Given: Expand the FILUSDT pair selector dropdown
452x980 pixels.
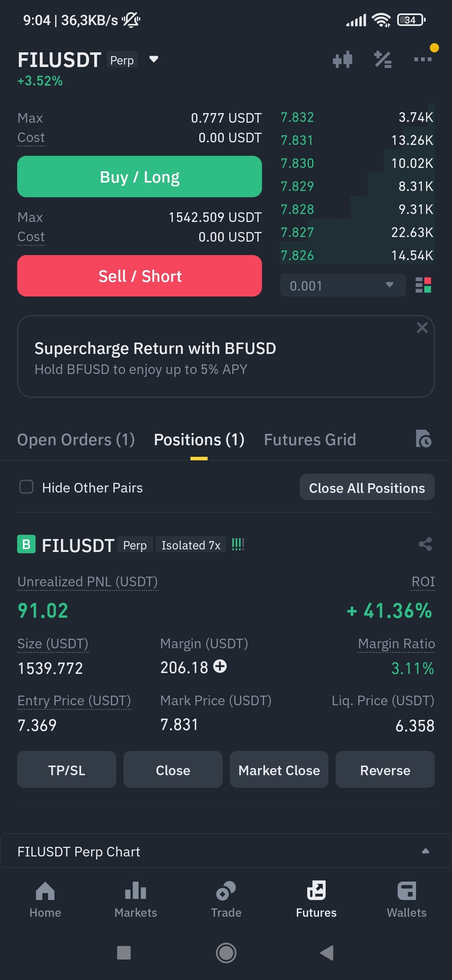Looking at the screenshot, I should point(154,59).
